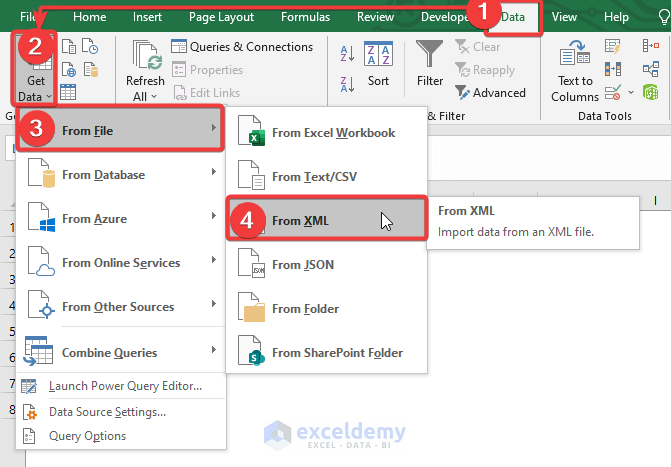Click the Text to Columns icon

pyautogui.click(x=575, y=71)
